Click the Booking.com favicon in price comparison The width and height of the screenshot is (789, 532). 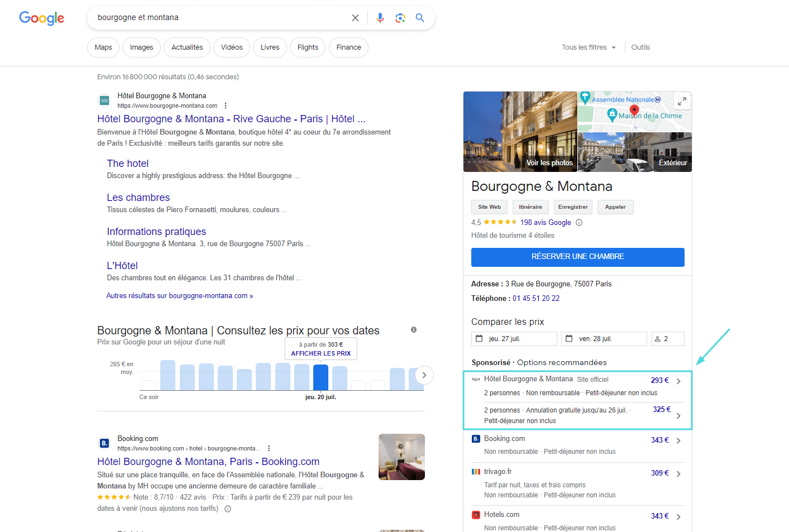476,439
